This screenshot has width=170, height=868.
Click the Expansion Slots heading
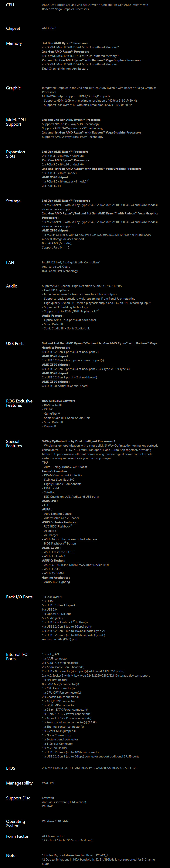tap(16, 154)
